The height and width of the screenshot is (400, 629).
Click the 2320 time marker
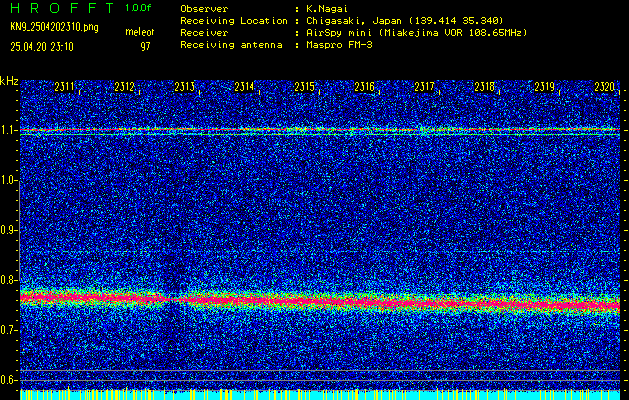[605, 87]
